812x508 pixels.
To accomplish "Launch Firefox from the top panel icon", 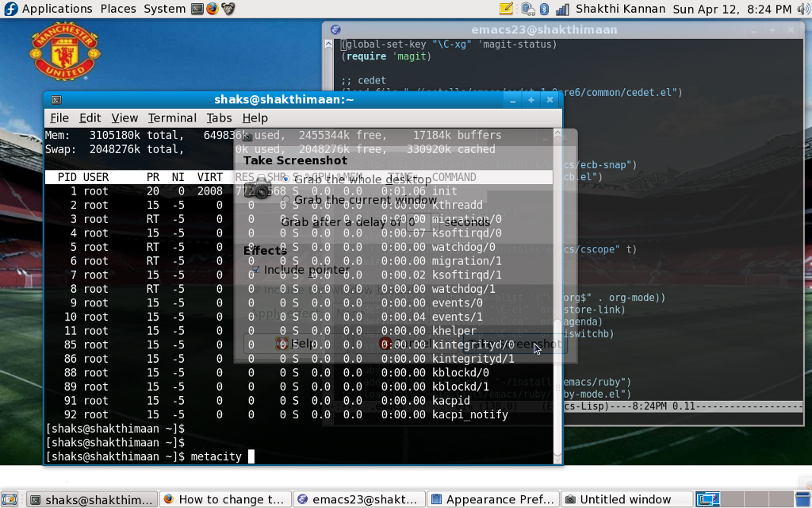I will point(212,9).
